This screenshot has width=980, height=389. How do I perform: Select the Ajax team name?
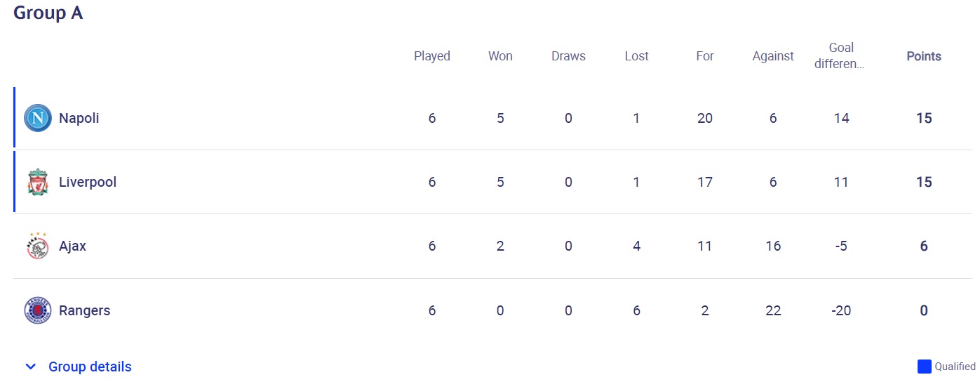(x=72, y=246)
